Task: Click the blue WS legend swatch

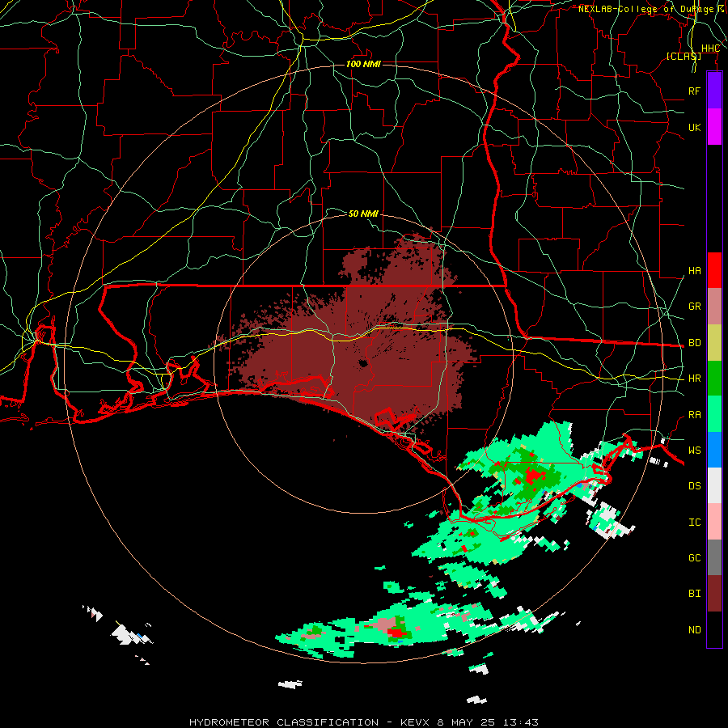Action: pos(714,450)
